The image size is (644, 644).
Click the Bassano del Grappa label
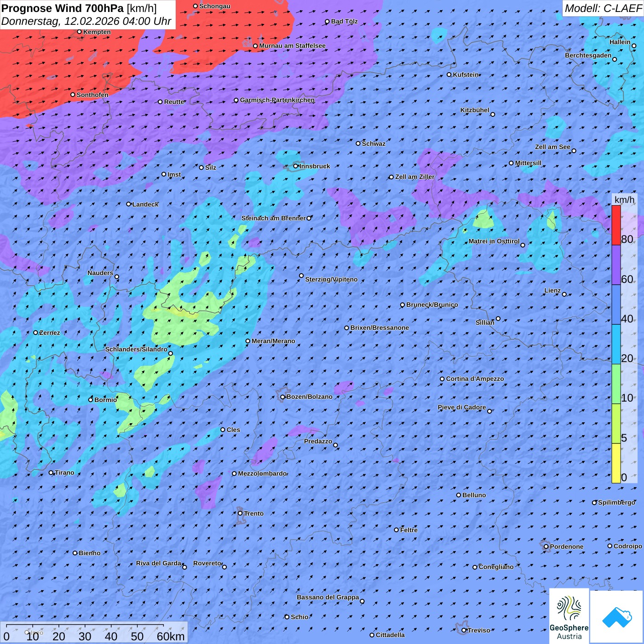click(328, 597)
